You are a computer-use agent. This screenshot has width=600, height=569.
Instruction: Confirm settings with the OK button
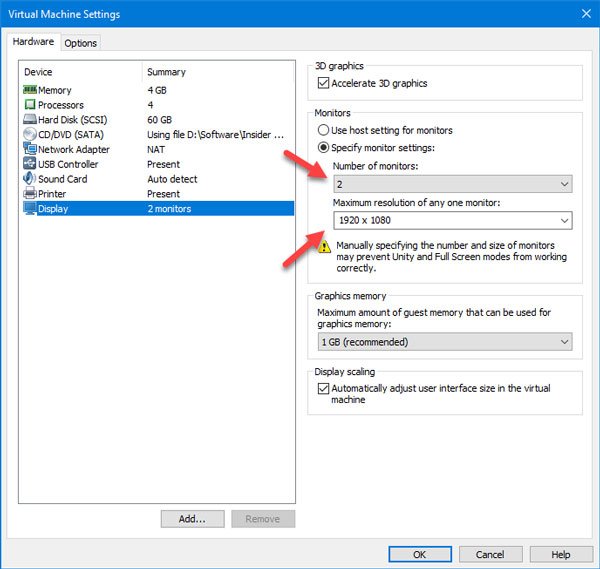point(420,554)
